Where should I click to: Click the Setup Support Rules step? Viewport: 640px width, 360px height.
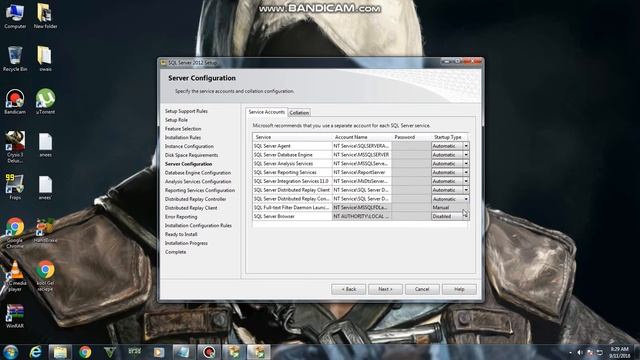coord(186,111)
